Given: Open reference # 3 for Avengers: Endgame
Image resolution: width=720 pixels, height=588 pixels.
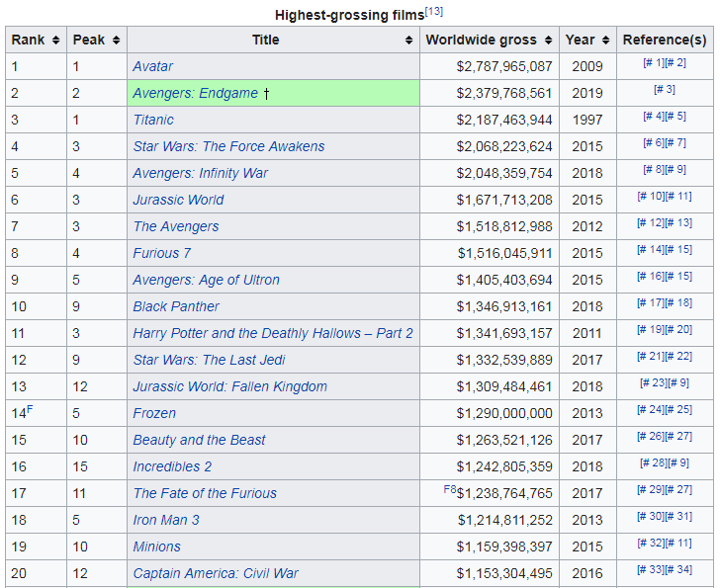Looking at the screenshot, I should [x=665, y=89].
